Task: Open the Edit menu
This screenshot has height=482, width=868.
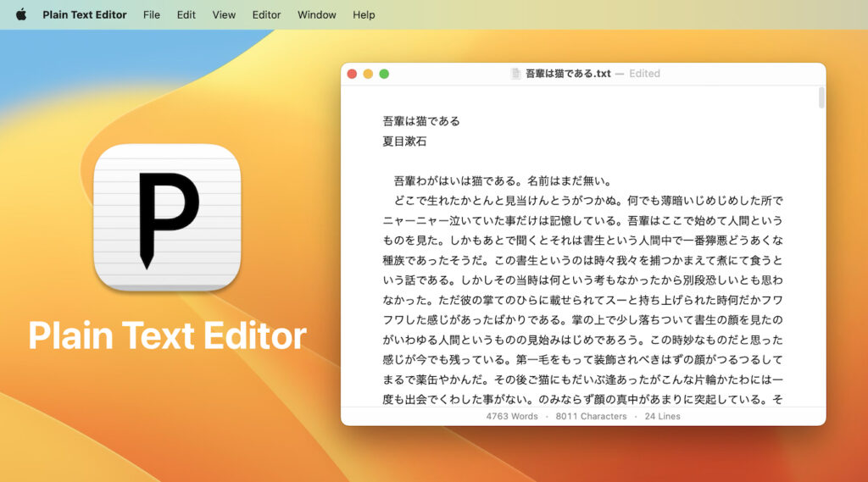Action: coord(186,15)
